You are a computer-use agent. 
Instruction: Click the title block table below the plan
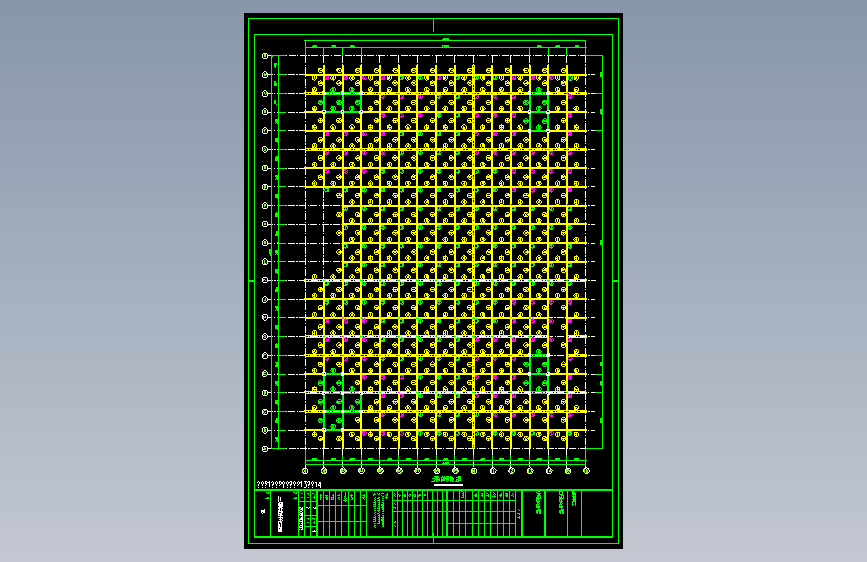click(x=434, y=513)
